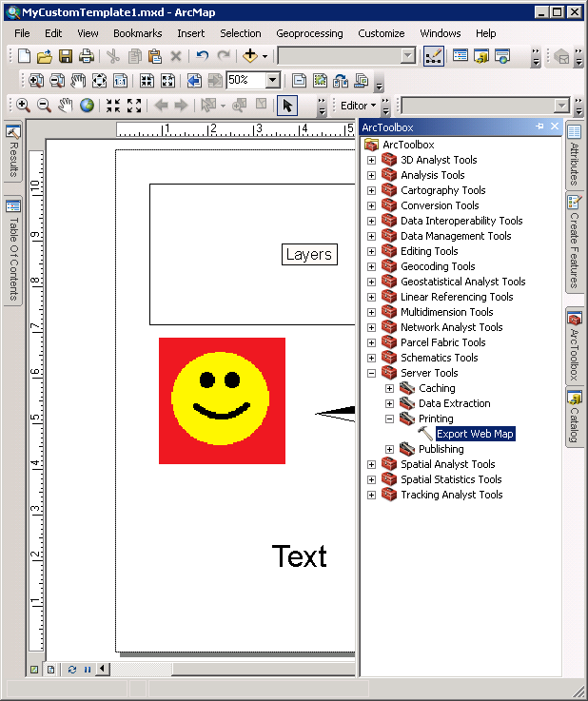The height and width of the screenshot is (701, 588).
Task: Select the ArcToolbox root node
Action: (408, 145)
